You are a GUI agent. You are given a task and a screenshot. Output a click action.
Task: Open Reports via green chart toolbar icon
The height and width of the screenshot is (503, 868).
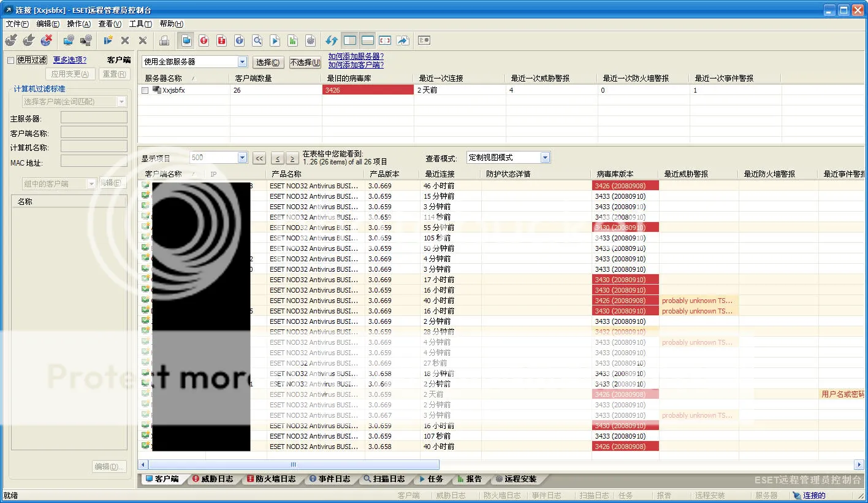(293, 40)
